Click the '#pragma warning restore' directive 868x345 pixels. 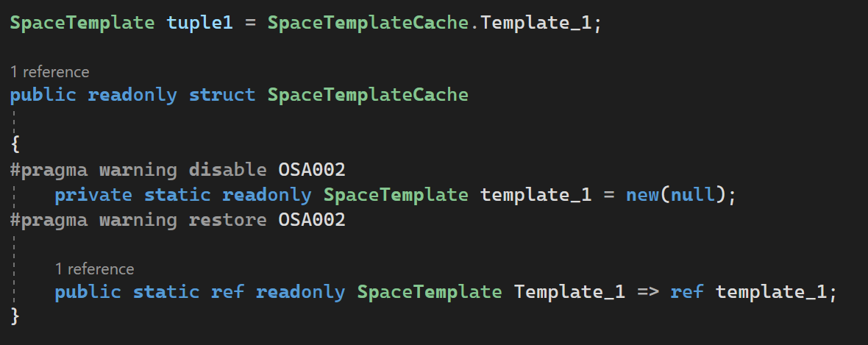[138, 220]
